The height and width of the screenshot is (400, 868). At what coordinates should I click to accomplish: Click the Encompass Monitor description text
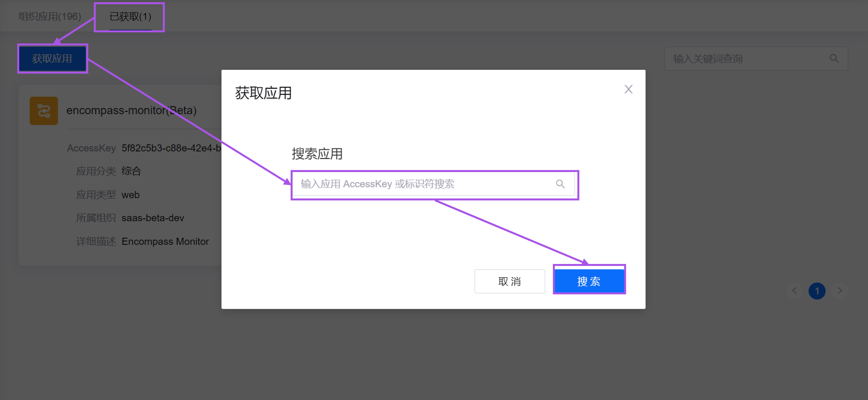[165, 241]
